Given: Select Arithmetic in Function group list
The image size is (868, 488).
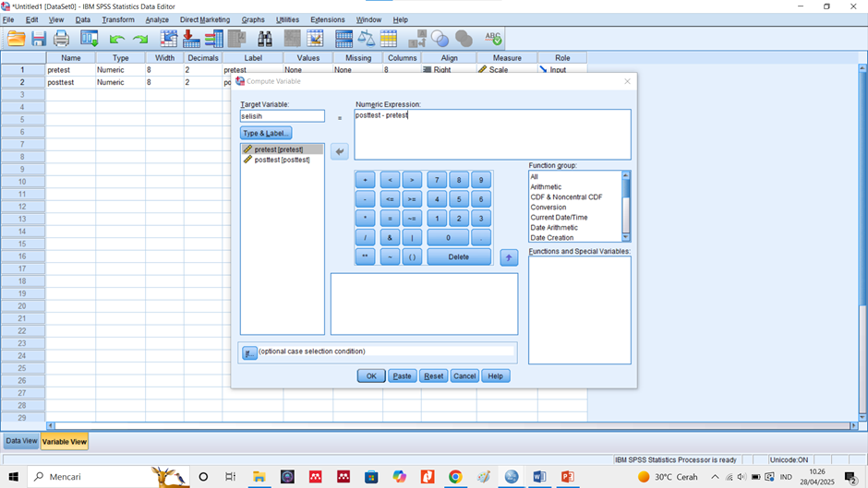Looking at the screenshot, I should coord(546,187).
